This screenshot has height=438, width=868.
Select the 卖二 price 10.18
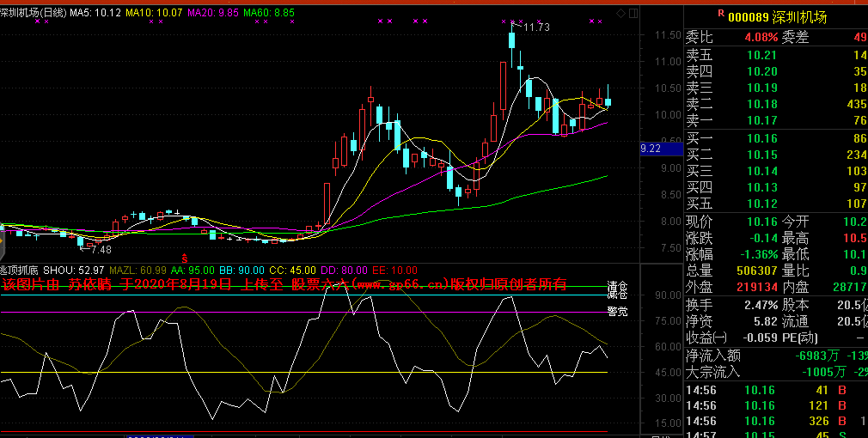762,104
